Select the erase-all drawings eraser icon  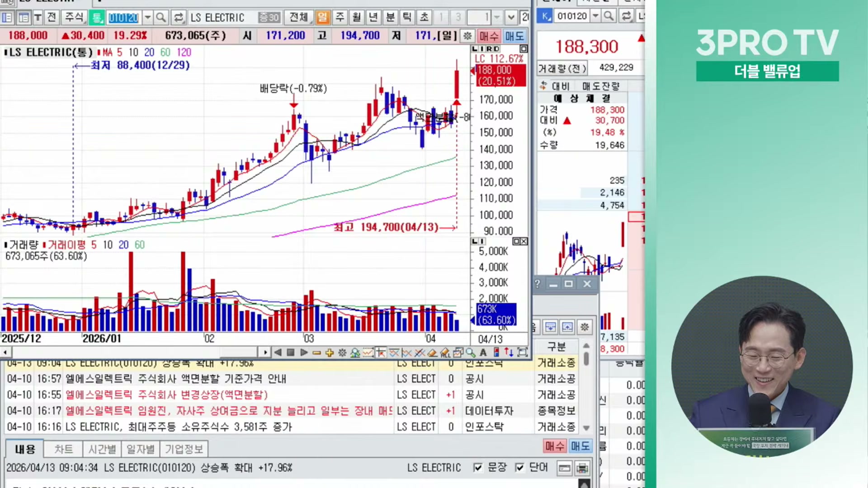[445, 352]
